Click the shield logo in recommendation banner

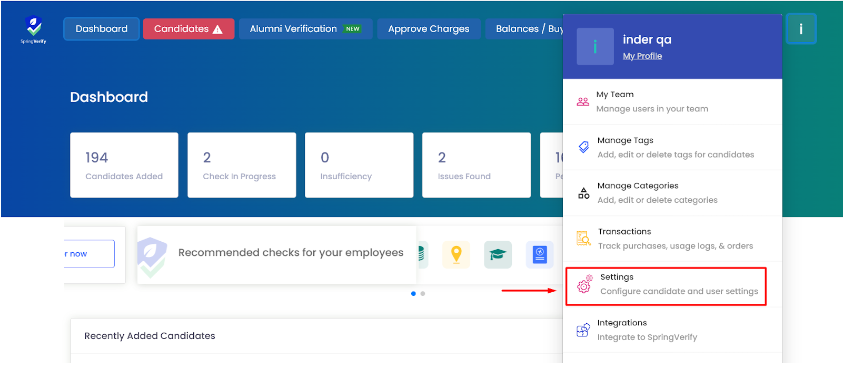(152, 257)
